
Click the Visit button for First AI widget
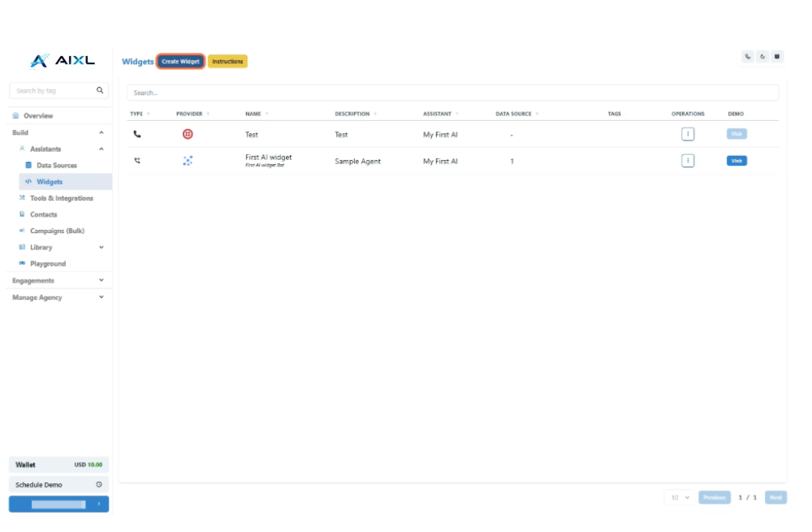tap(736, 161)
